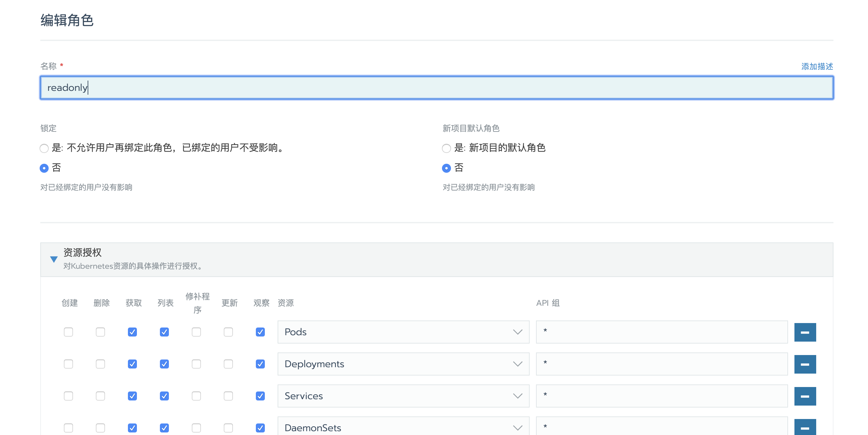Uncheck 列表 checkbox for DaemonSets
The image size is (868, 435).
tap(164, 428)
